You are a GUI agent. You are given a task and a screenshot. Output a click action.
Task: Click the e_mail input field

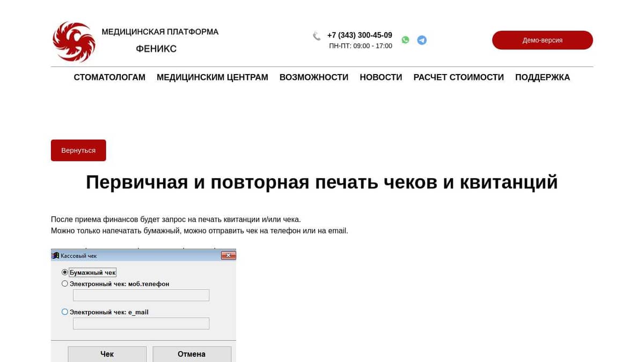click(x=141, y=323)
